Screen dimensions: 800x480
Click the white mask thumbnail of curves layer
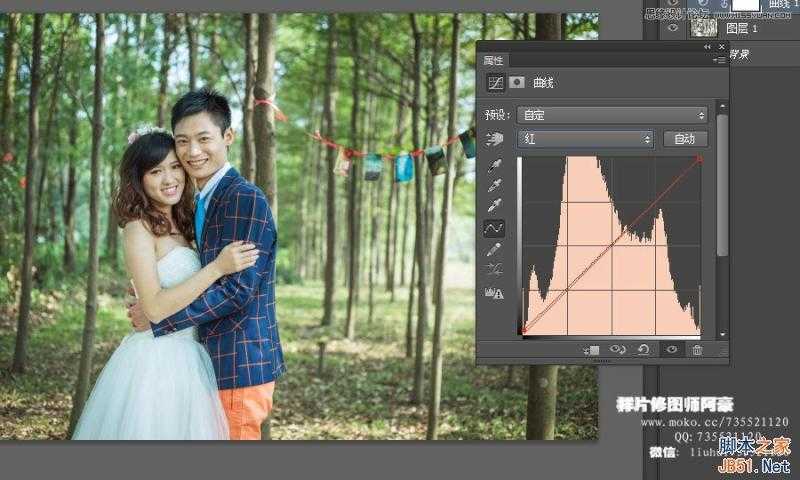pos(746,5)
